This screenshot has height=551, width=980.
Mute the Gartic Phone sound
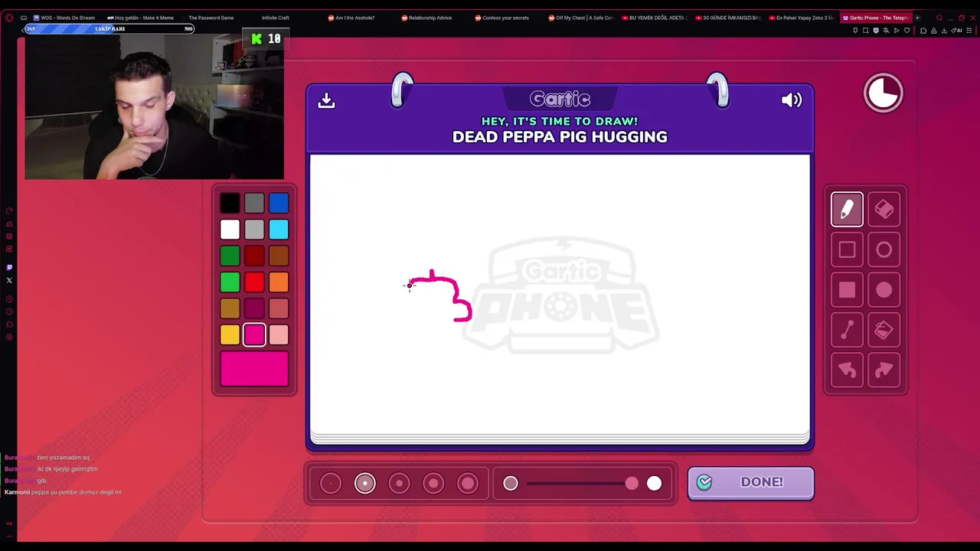point(792,100)
